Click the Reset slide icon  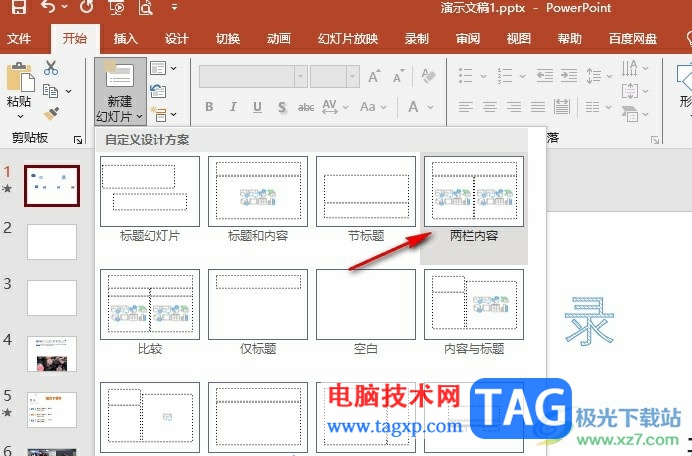coord(158,91)
